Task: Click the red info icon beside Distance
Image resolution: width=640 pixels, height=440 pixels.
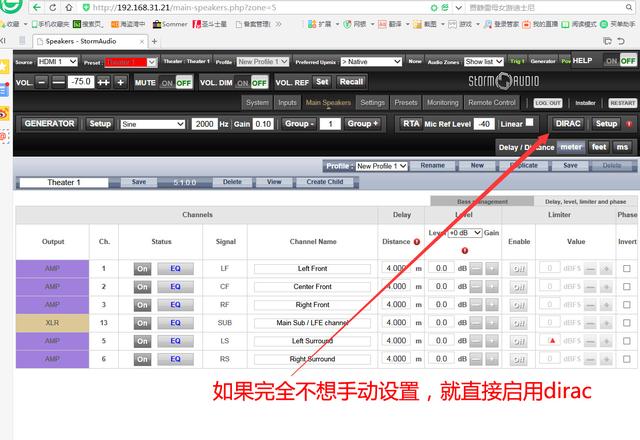Action: [417, 242]
